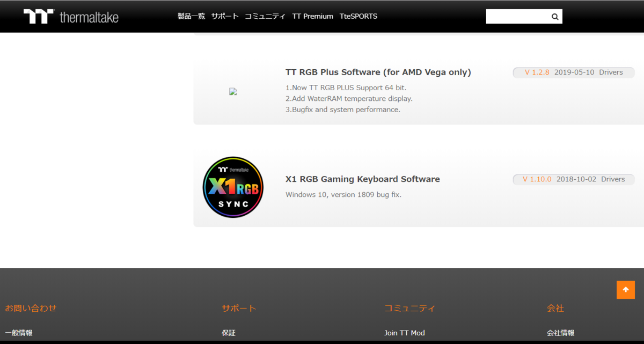The image size is (644, 344).
Task: Open the 製品一覧 menu
Action: [x=191, y=16]
